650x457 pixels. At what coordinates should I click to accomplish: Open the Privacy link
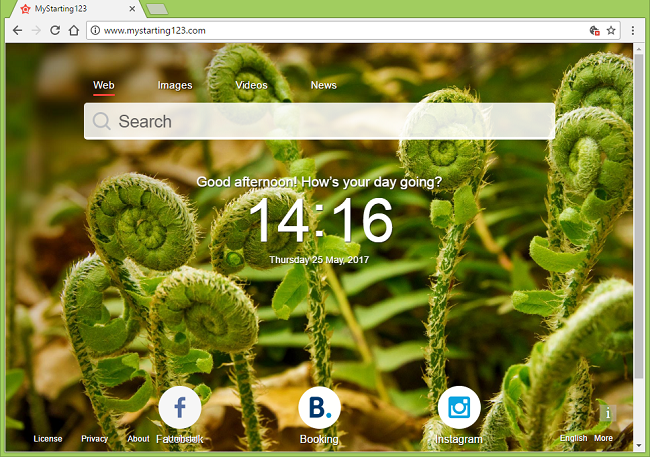pos(94,438)
